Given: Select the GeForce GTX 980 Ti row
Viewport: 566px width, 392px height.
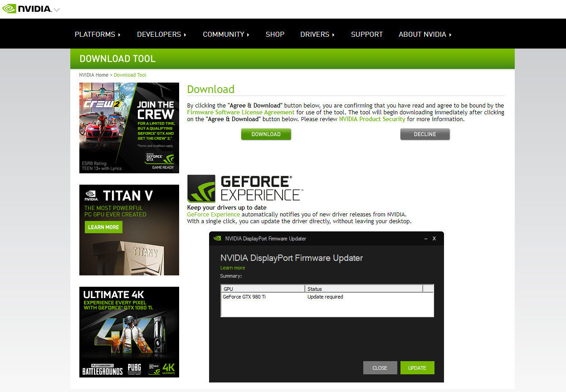Looking at the screenshot, I should tap(327, 297).
